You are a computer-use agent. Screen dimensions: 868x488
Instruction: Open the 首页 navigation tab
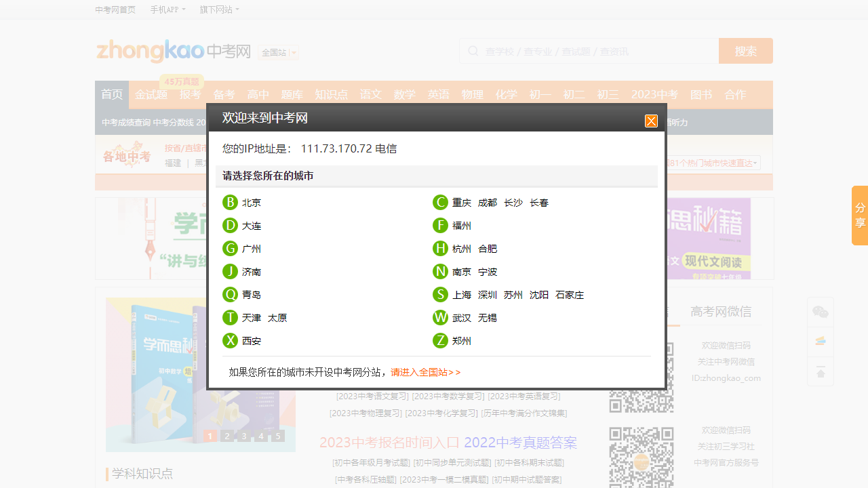point(112,95)
